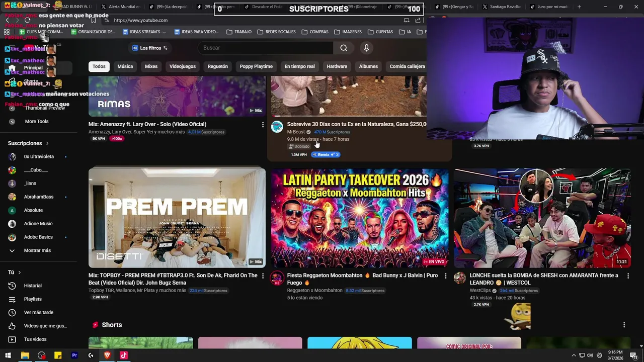644x362 pixels.
Task: Bookmark the page with the bookmark icon
Action: point(94,20)
